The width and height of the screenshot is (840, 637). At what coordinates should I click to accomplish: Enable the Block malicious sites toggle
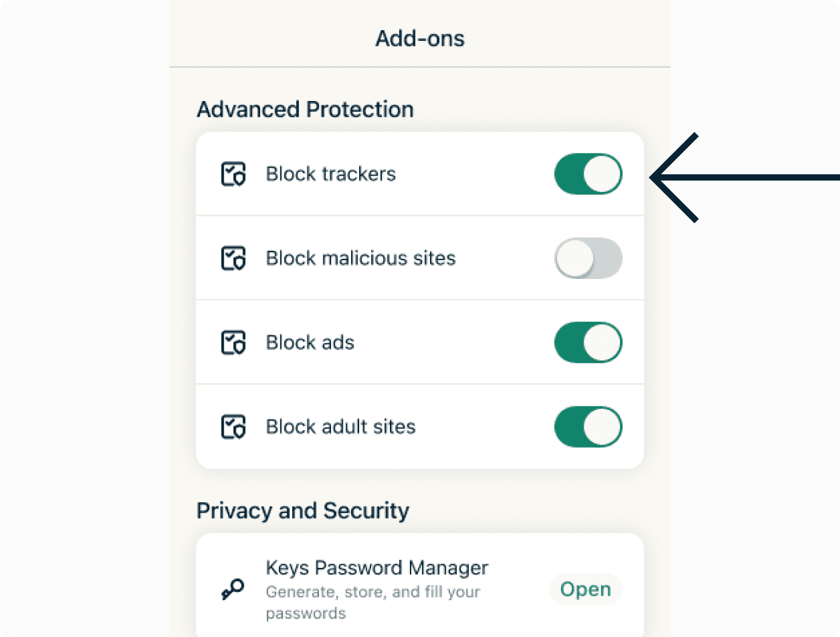pos(588,258)
